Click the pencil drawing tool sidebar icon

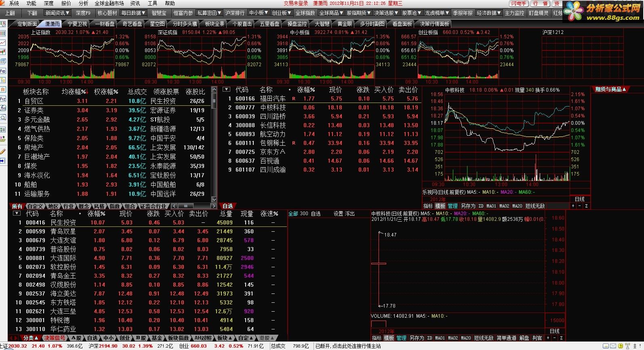[x=3, y=151]
